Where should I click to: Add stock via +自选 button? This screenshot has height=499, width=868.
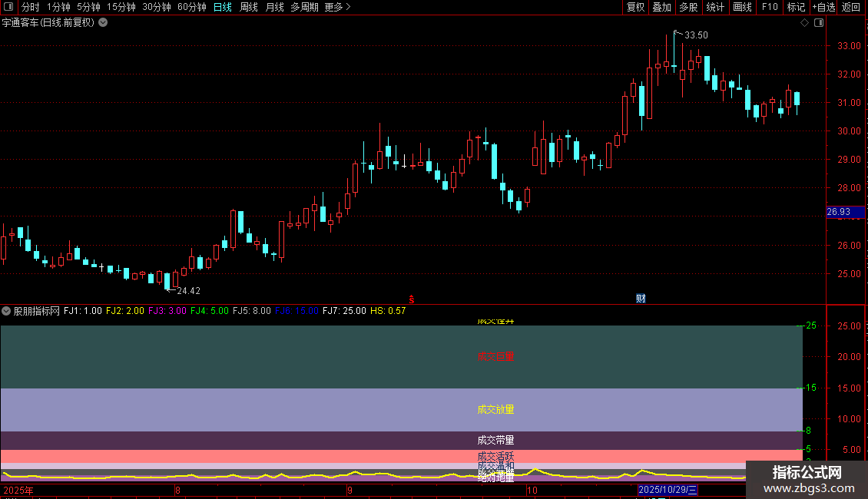pyautogui.click(x=823, y=7)
